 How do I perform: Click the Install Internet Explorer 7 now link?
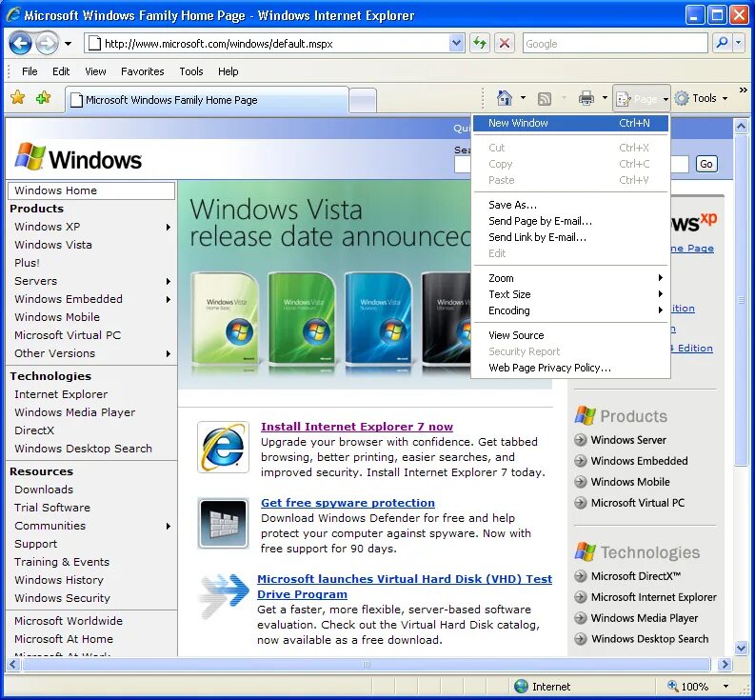tap(357, 427)
